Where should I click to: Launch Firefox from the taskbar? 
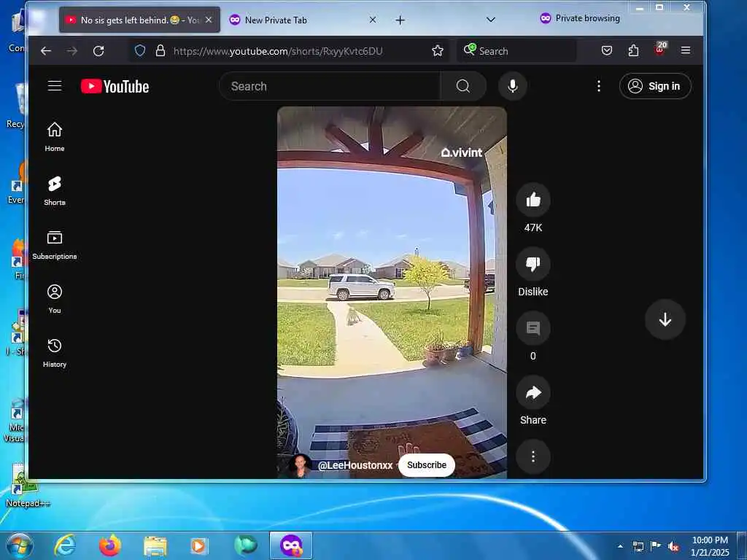point(109,545)
